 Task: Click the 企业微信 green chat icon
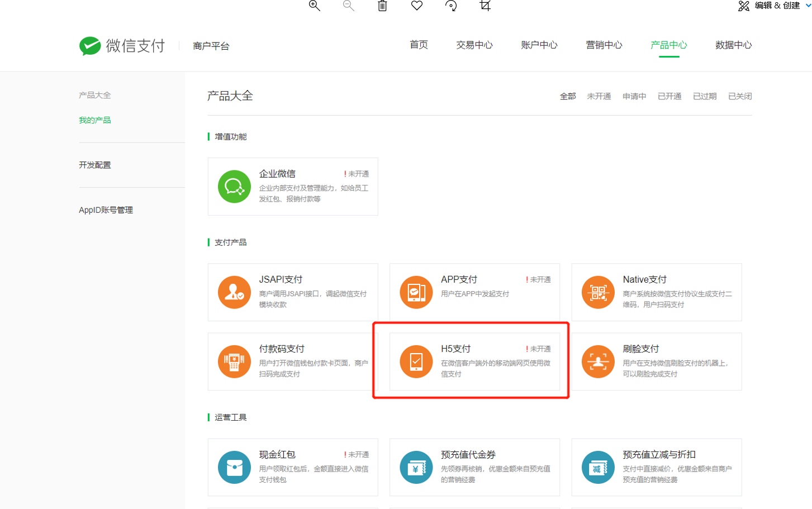[234, 187]
